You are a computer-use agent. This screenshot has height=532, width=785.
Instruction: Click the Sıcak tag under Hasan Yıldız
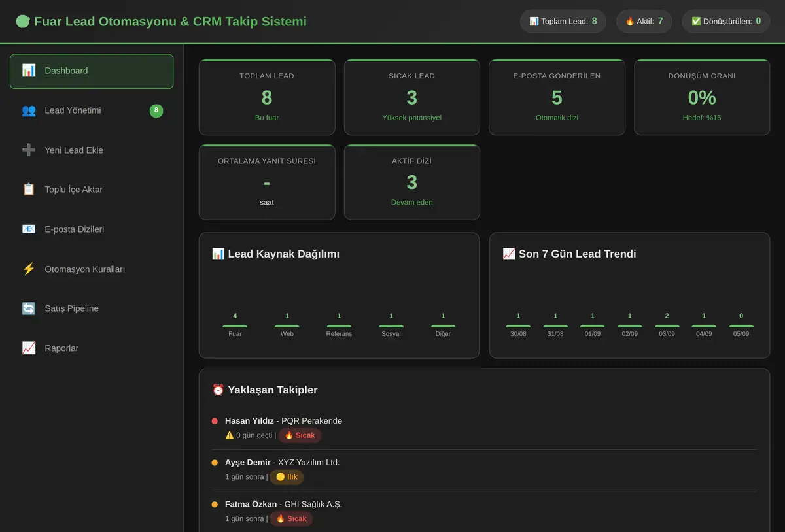coord(300,435)
